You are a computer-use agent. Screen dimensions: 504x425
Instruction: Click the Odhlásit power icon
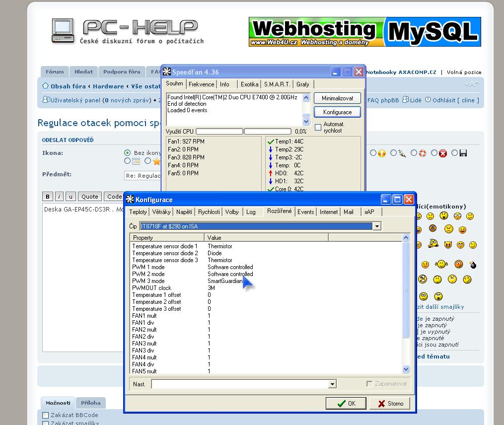(x=428, y=100)
